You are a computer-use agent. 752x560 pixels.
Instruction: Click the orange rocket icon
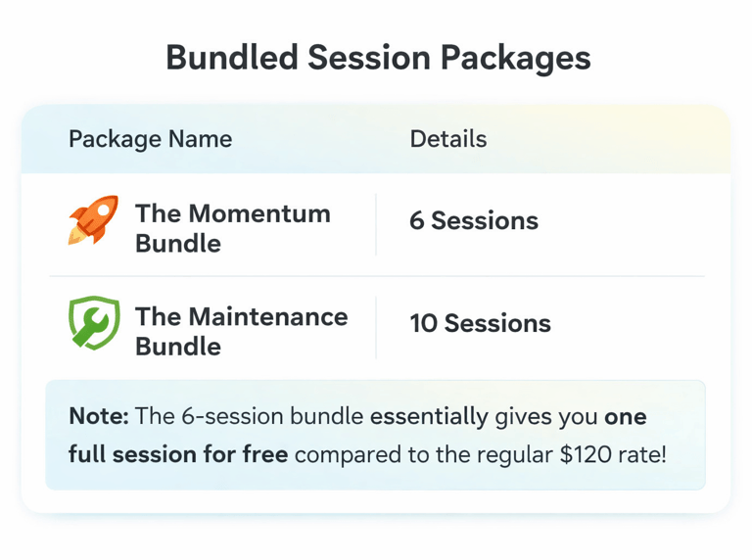[x=94, y=220]
